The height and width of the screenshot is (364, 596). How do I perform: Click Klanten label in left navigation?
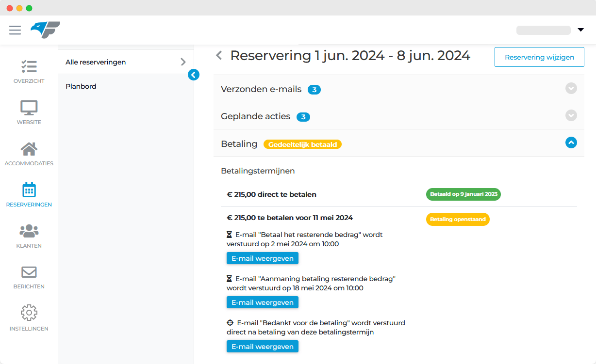point(29,246)
